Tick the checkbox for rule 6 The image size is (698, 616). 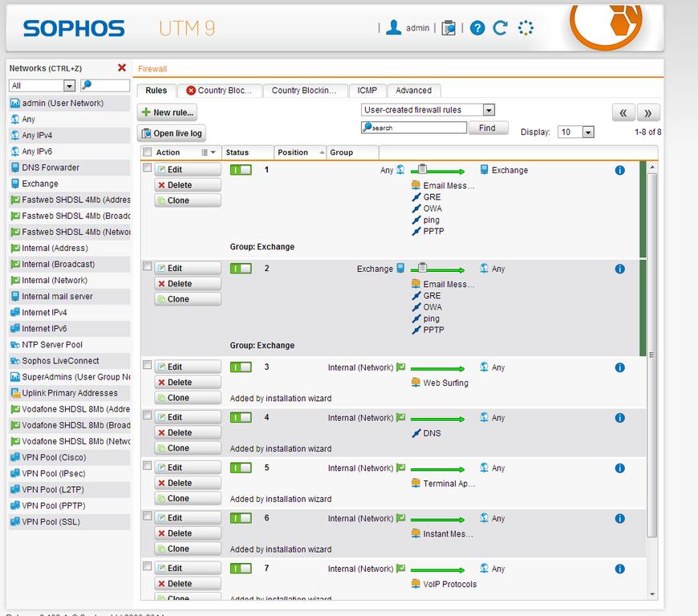tap(147, 516)
